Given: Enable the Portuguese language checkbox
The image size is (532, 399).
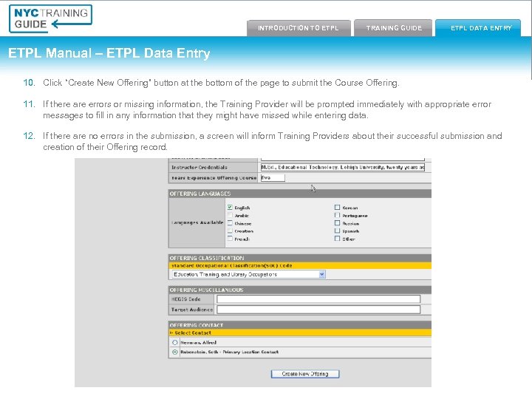Looking at the screenshot, I should point(337,216).
